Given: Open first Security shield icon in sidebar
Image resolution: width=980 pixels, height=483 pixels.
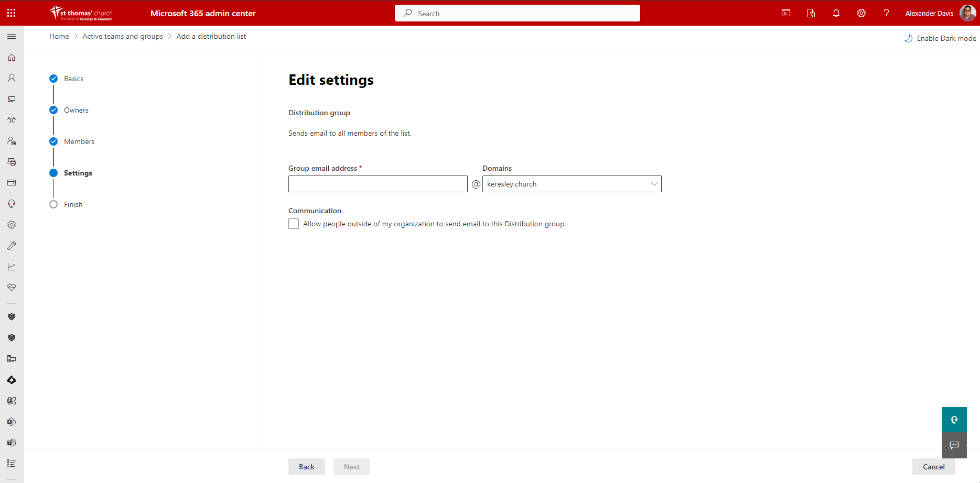Looking at the screenshot, I should (12, 317).
